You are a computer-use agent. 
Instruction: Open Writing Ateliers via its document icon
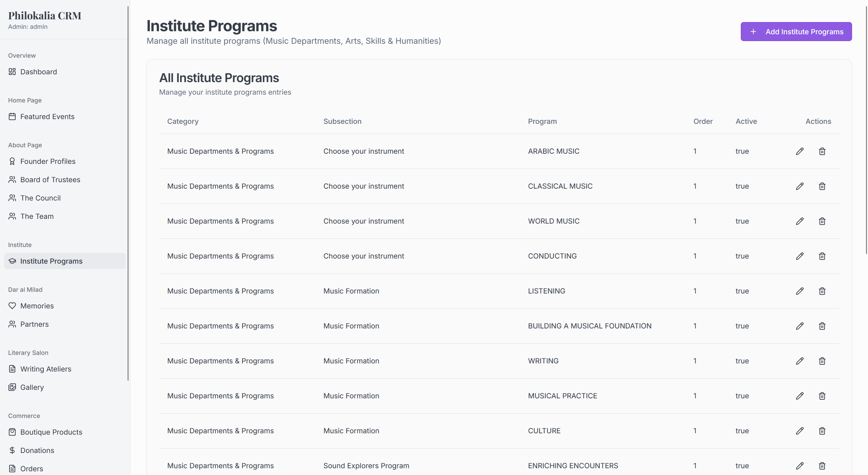point(12,369)
